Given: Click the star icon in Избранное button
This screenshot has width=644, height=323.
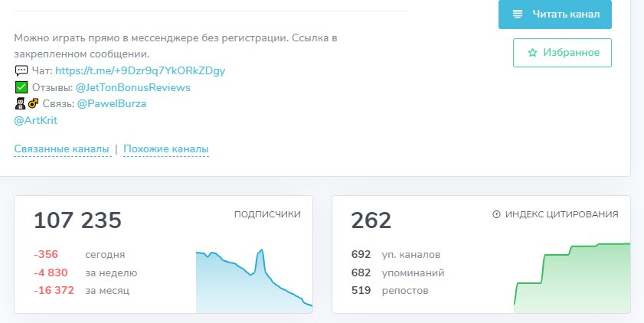Looking at the screenshot, I should (x=532, y=53).
